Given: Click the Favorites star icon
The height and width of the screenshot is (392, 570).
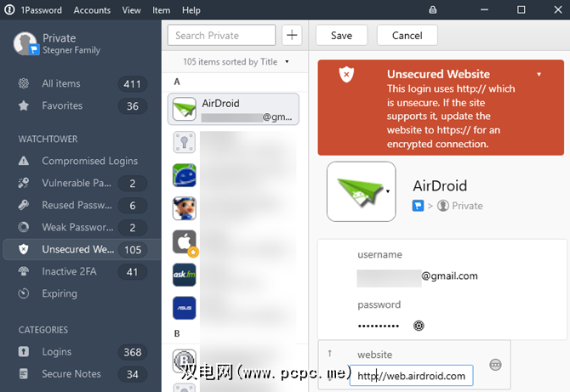Looking at the screenshot, I should pyautogui.click(x=24, y=105).
